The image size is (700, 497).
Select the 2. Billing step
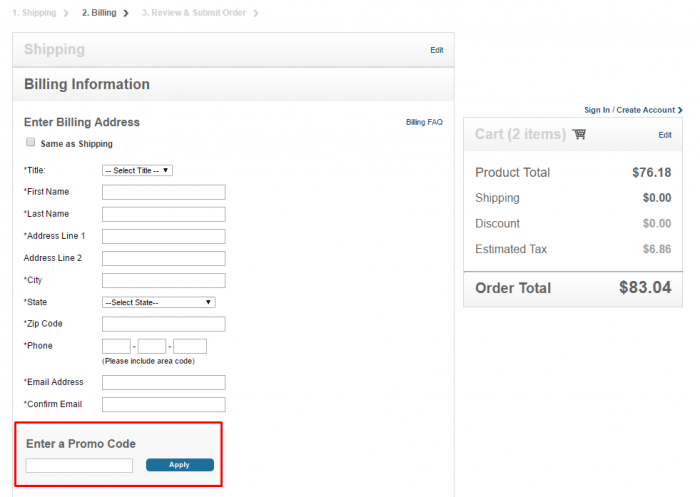point(99,13)
